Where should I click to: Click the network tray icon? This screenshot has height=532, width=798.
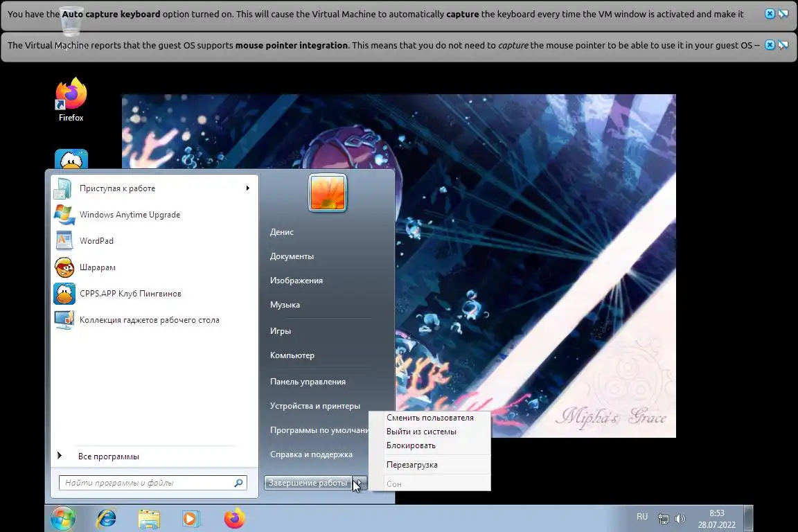coord(663,519)
